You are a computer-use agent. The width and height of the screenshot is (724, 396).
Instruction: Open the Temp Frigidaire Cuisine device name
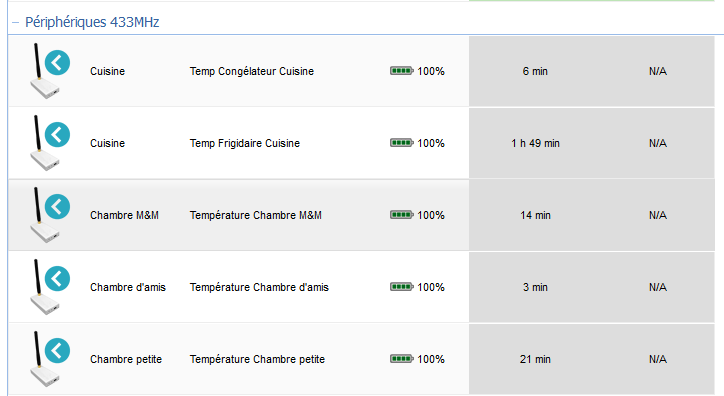[x=245, y=143]
